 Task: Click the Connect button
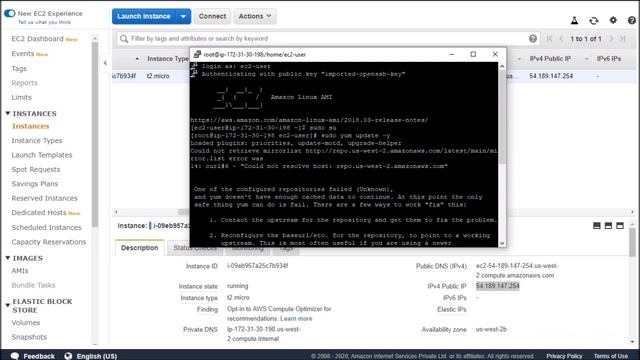click(x=212, y=16)
